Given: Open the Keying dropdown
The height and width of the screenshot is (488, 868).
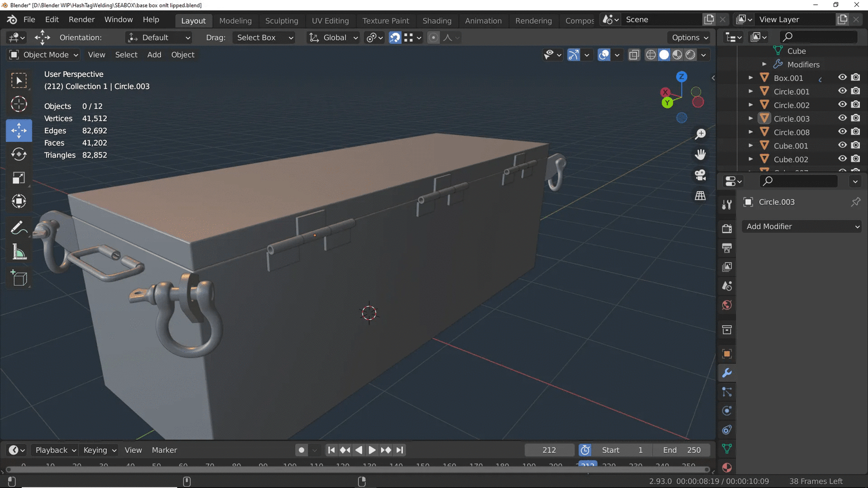Looking at the screenshot, I should [100, 450].
